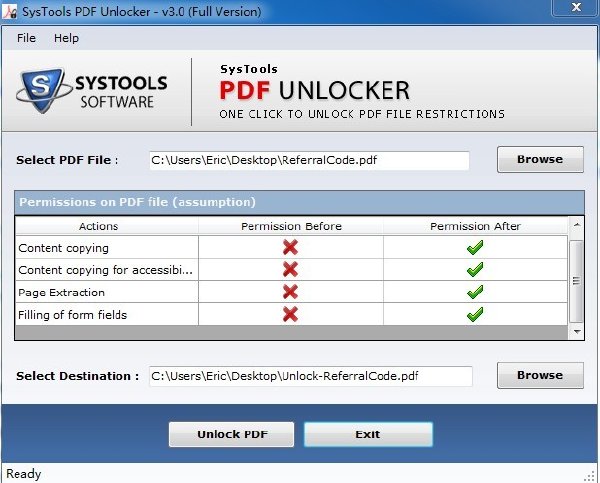
Task: Click the permissions list scrollbar thumb
Action: click(577, 281)
